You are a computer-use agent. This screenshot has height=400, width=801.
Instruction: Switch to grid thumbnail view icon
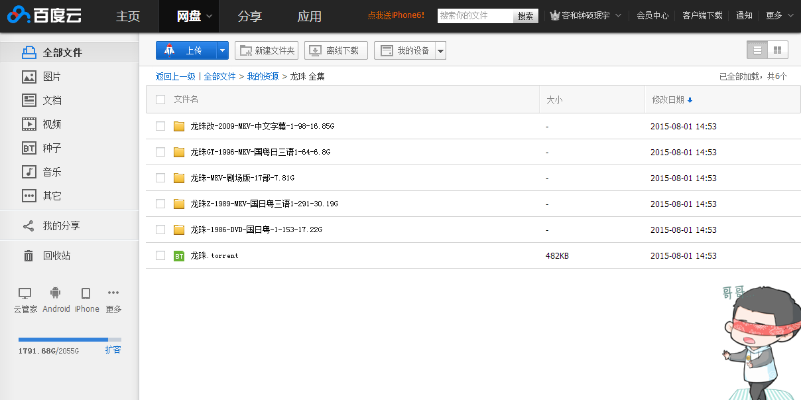point(778,50)
